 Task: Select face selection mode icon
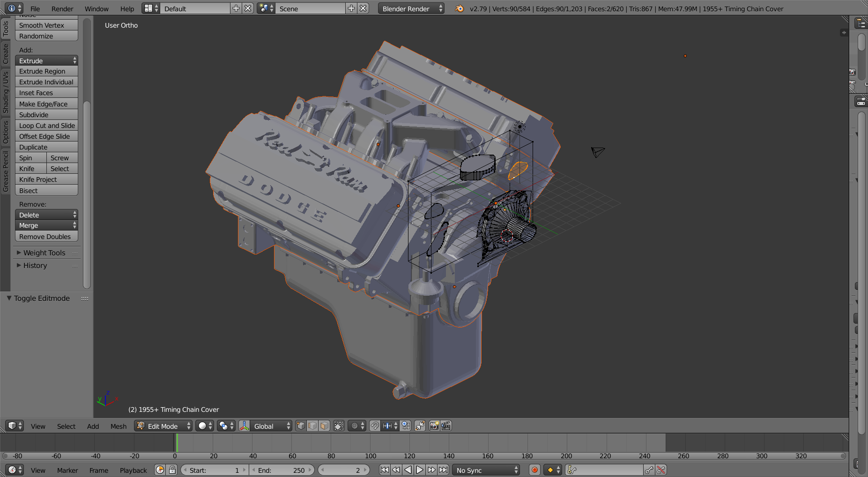pyautogui.click(x=324, y=426)
